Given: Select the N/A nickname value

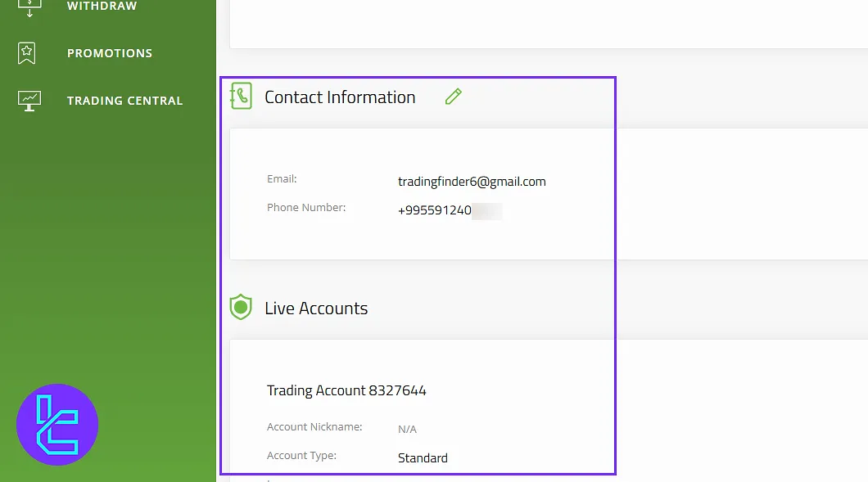Looking at the screenshot, I should [407, 429].
